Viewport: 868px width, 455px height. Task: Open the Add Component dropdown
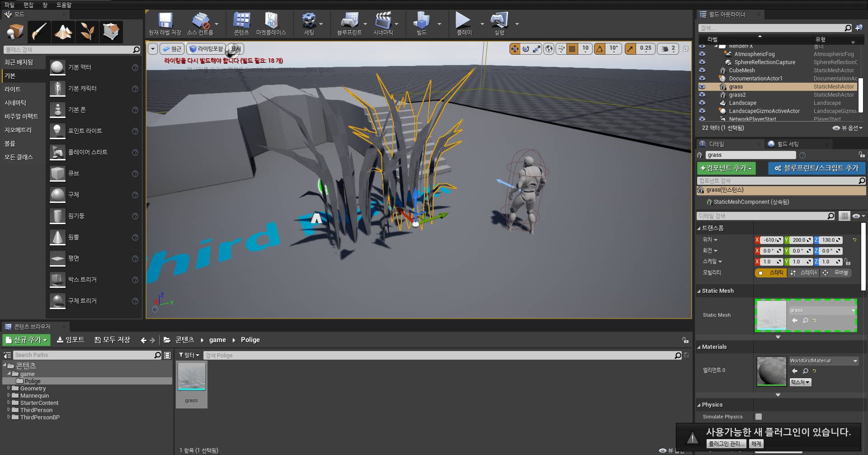click(x=726, y=168)
